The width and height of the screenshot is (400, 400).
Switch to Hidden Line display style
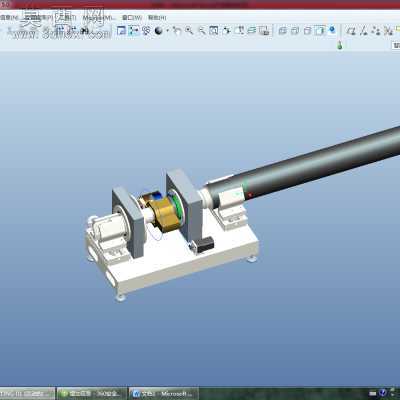pos(295,31)
